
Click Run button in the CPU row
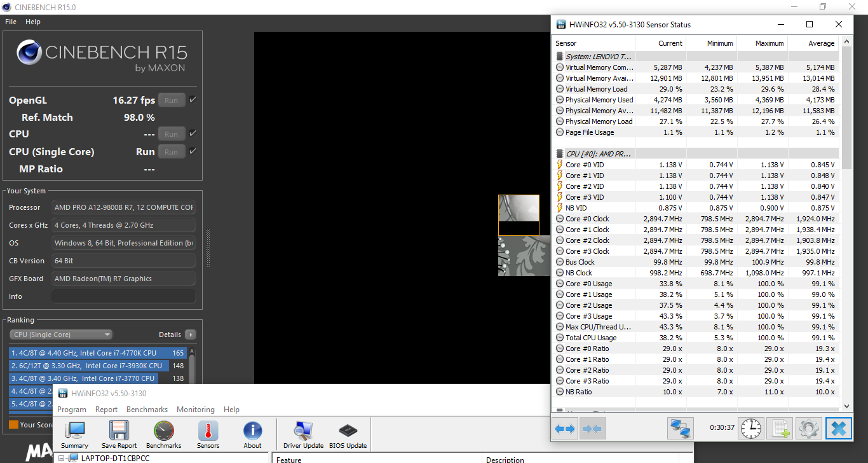point(172,134)
